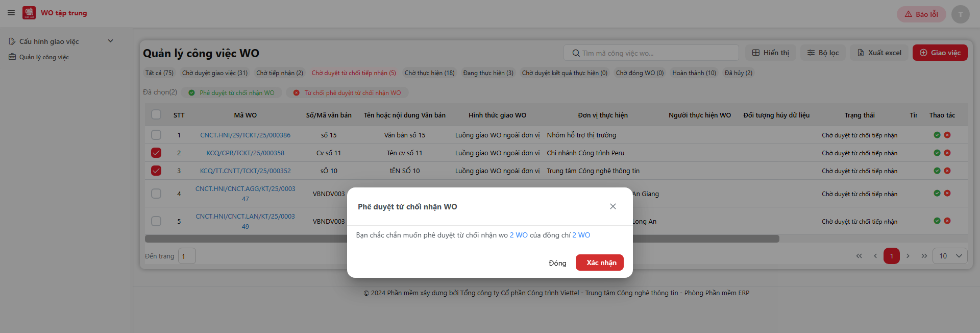
Task: Click red X icon for STT 5 row
Action: tap(947, 221)
